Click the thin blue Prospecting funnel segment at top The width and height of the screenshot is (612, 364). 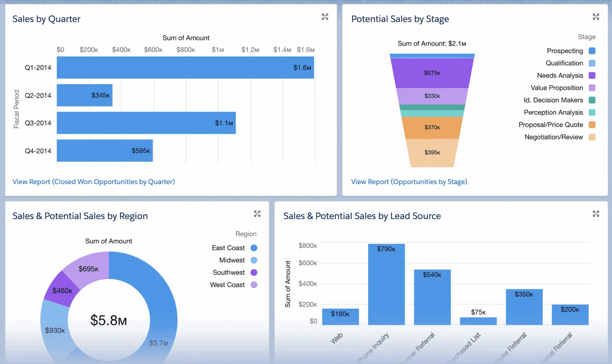[432, 56]
